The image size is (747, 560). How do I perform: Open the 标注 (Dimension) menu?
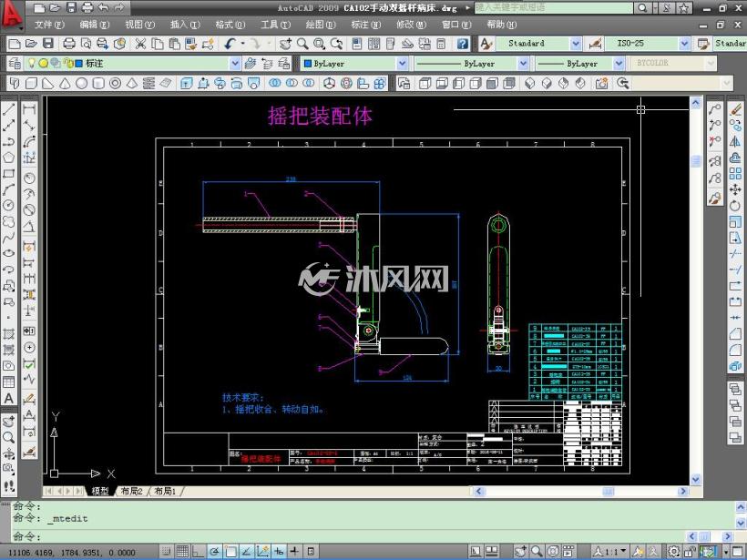(x=365, y=25)
